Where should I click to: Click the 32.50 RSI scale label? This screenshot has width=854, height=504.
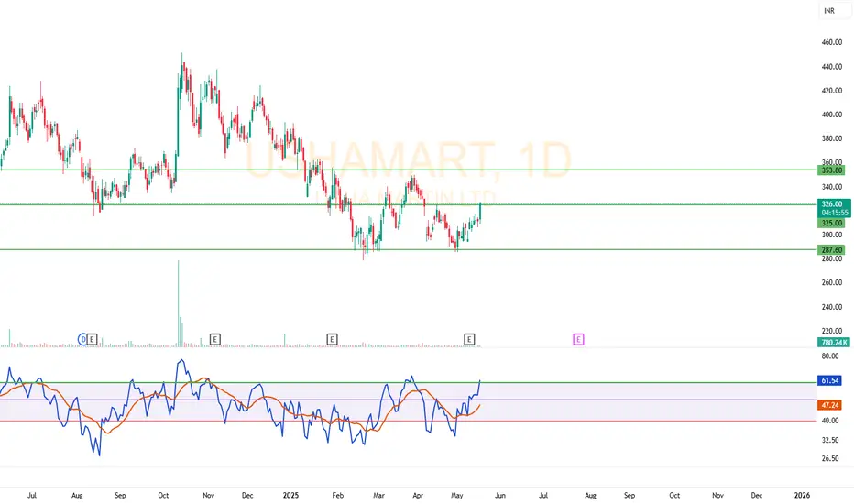830,440
